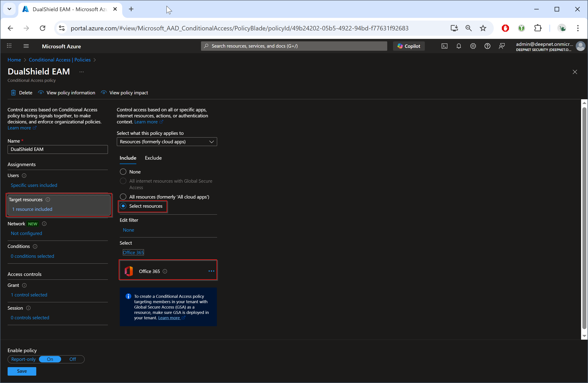
Task: Launch Copilot from the header
Action: (409, 46)
